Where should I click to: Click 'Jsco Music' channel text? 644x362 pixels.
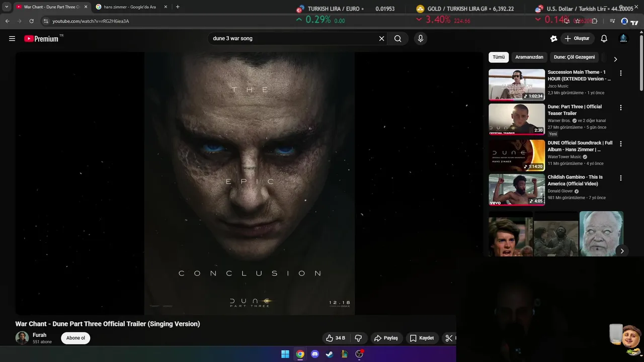click(x=558, y=86)
